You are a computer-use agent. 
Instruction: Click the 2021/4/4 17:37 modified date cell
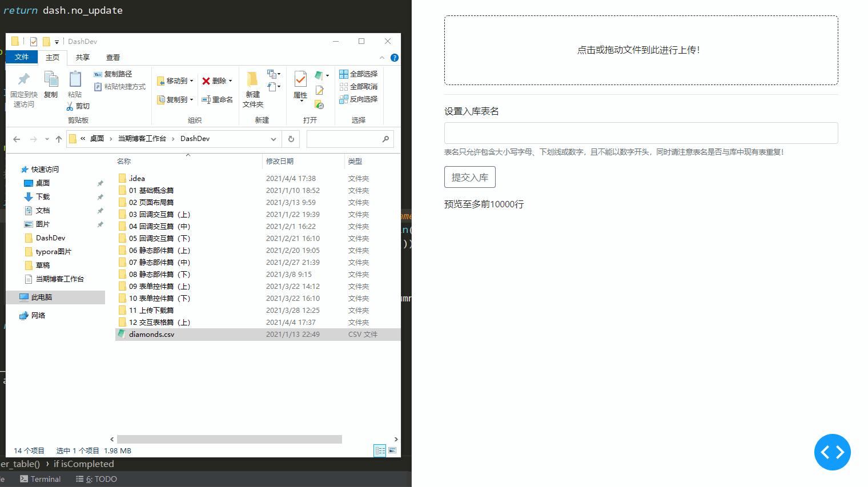pos(291,323)
